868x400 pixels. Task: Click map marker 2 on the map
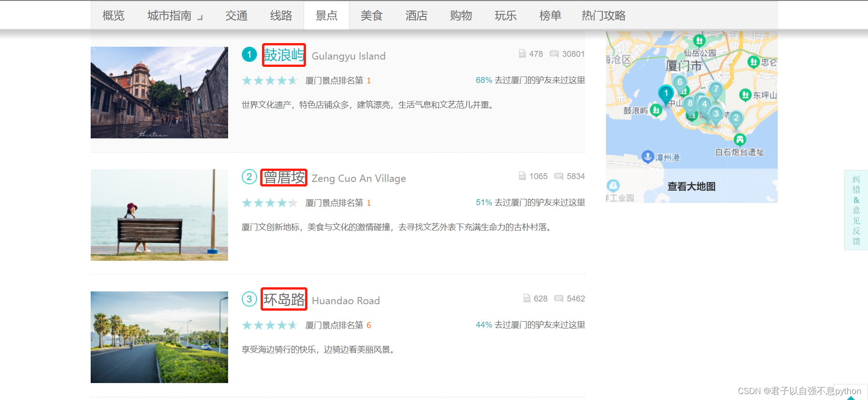736,118
